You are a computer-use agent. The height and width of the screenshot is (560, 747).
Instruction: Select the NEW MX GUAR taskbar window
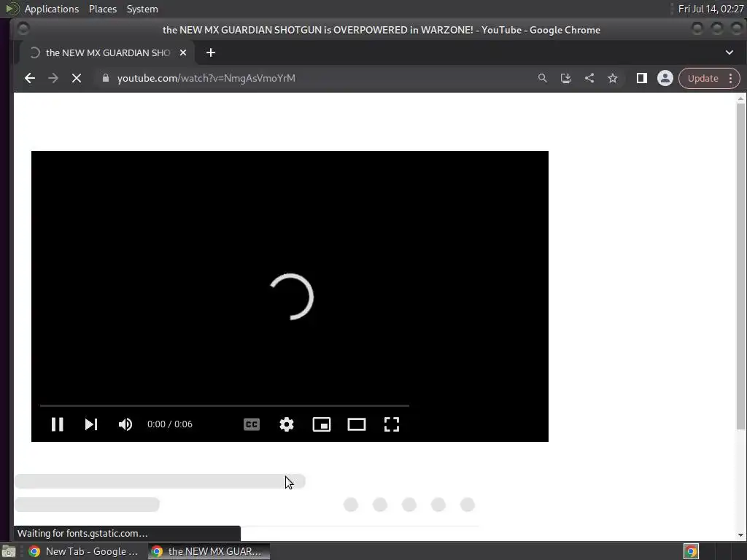(208, 551)
